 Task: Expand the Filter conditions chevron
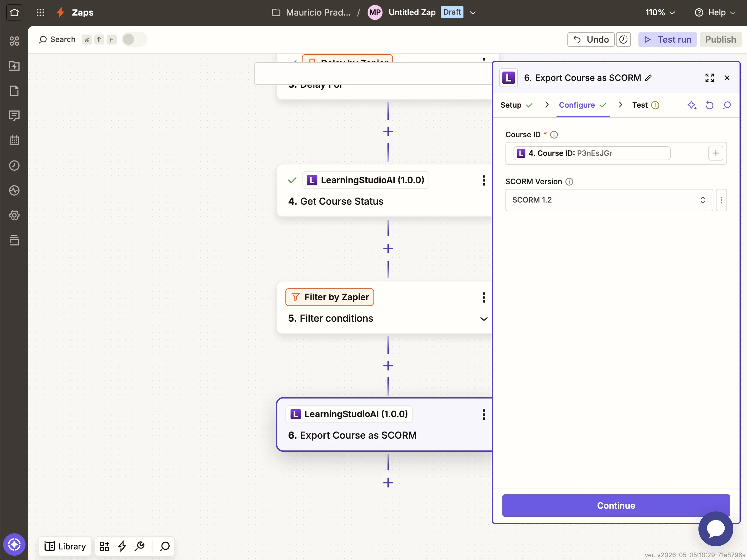484,319
